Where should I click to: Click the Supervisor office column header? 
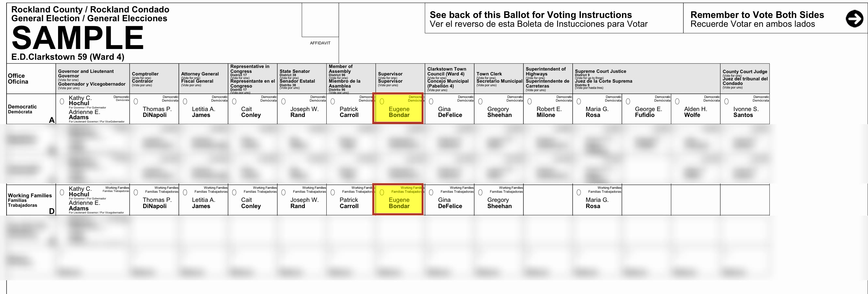[x=400, y=78]
